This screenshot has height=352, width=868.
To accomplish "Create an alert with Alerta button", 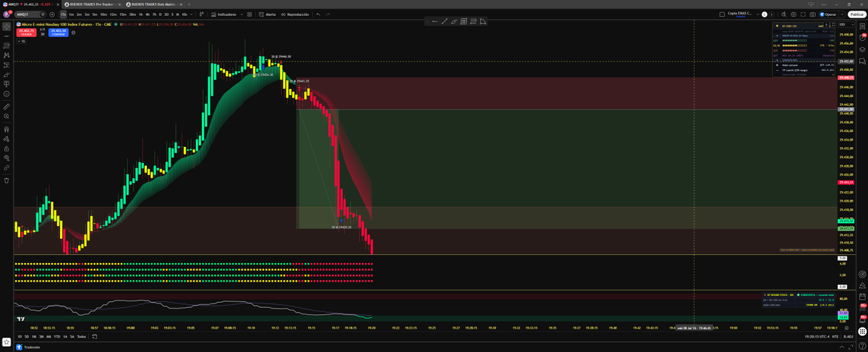I will pyautogui.click(x=268, y=14).
